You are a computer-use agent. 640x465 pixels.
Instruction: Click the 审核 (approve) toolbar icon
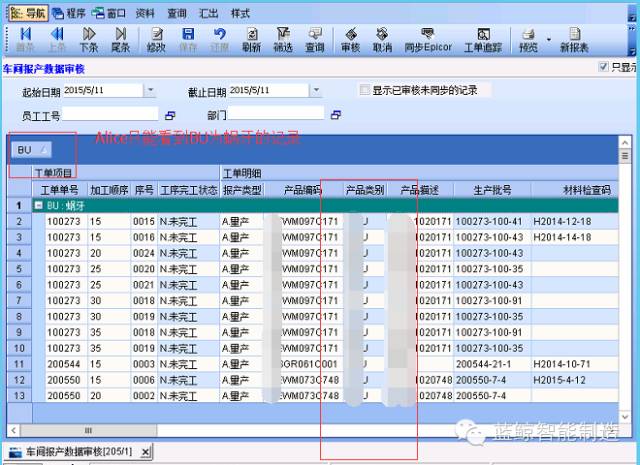point(351,34)
